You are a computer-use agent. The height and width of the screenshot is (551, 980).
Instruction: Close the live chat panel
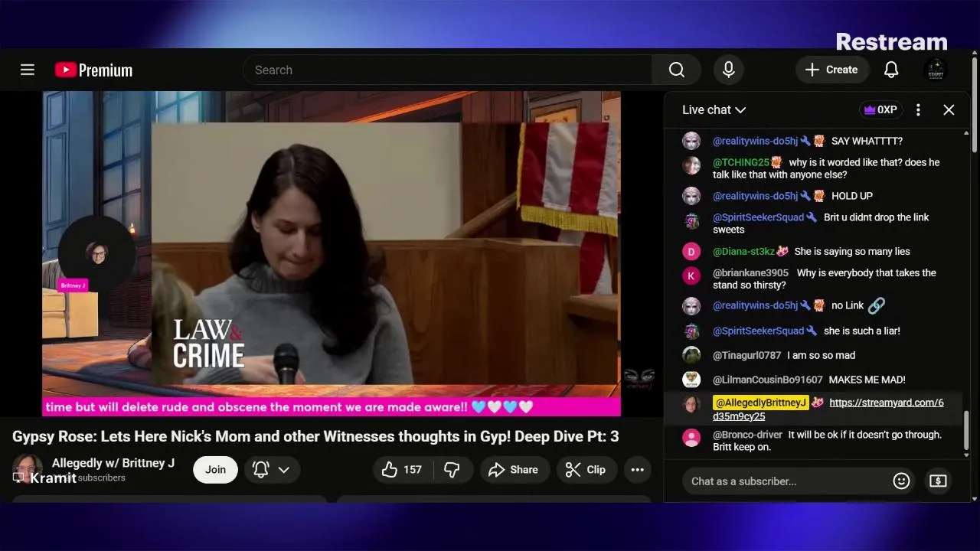click(949, 109)
